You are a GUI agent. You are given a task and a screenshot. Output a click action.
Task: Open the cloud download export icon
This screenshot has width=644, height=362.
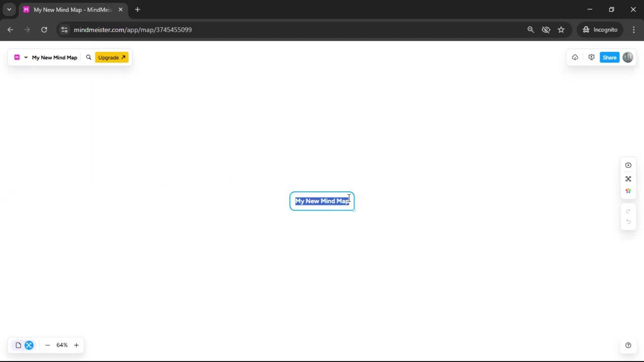(x=575, y=57)
